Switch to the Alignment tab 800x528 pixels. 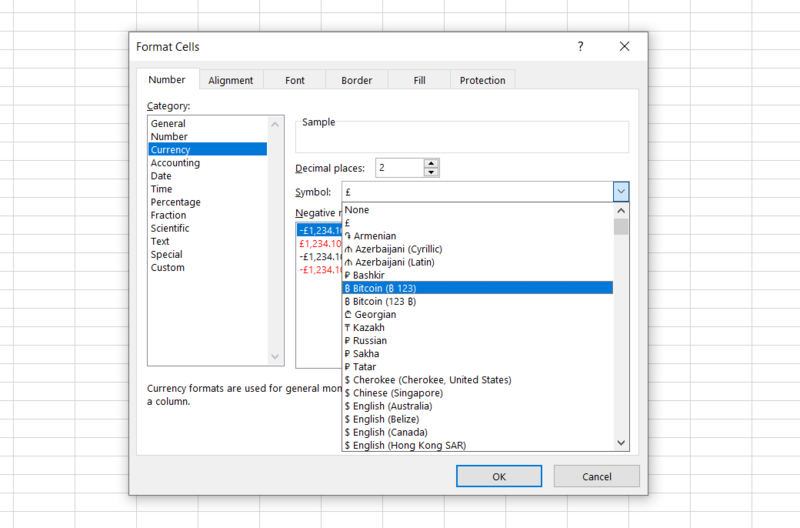pos(231,80)
